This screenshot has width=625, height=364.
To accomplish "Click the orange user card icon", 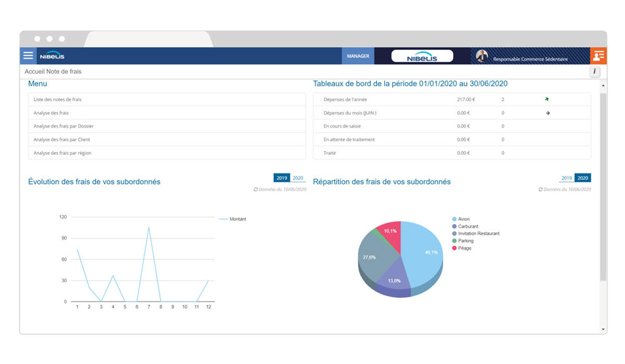I will (x=598, y=56).
